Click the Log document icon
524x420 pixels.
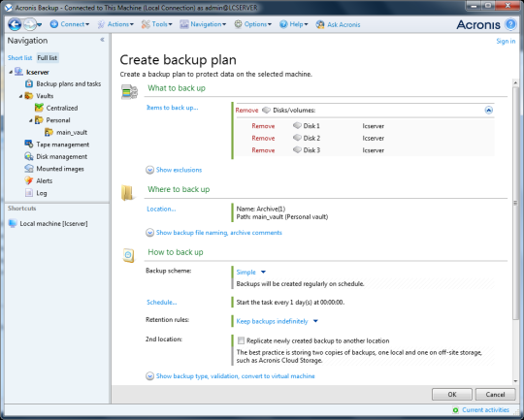pyautogui.click(x=29, y=193)
